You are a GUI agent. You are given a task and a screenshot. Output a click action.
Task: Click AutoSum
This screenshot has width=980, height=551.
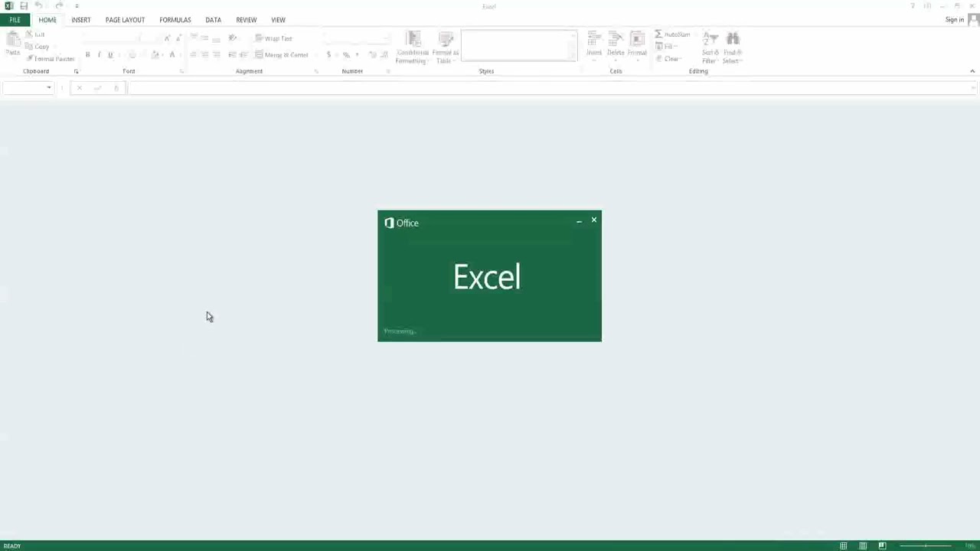coord(673,35)
